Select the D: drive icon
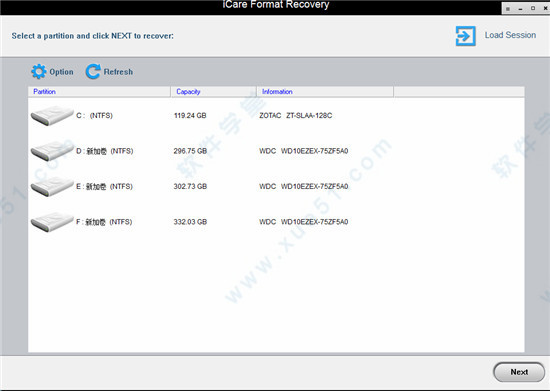This screenshot has width=550, height=391. [x=52, y=151]
